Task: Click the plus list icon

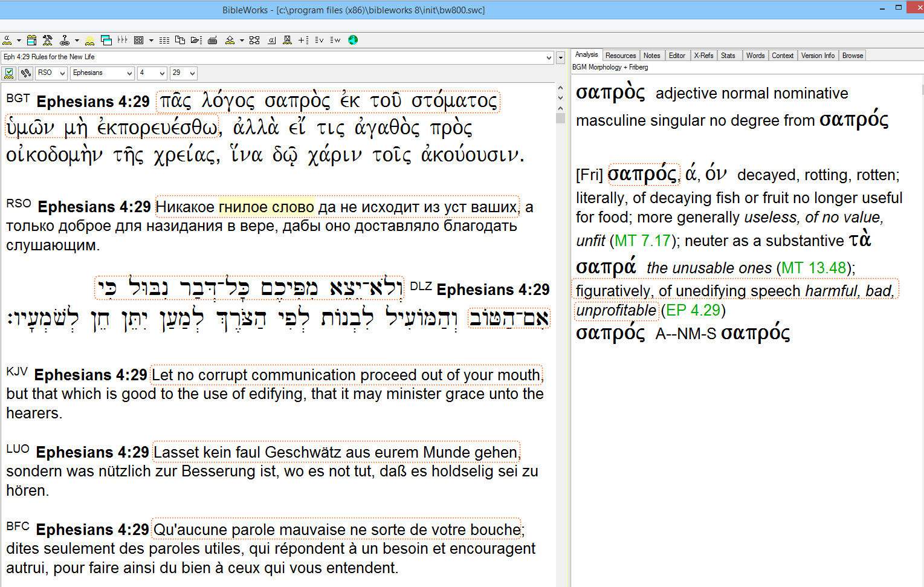Action: pyautogui.click(x=303, y=40)
